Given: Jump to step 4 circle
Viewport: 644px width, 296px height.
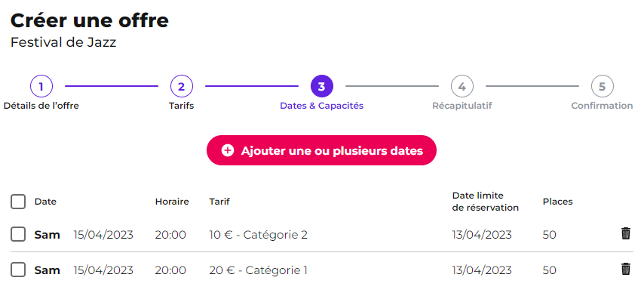Looking at the screenshot, I should coord(462,86).
